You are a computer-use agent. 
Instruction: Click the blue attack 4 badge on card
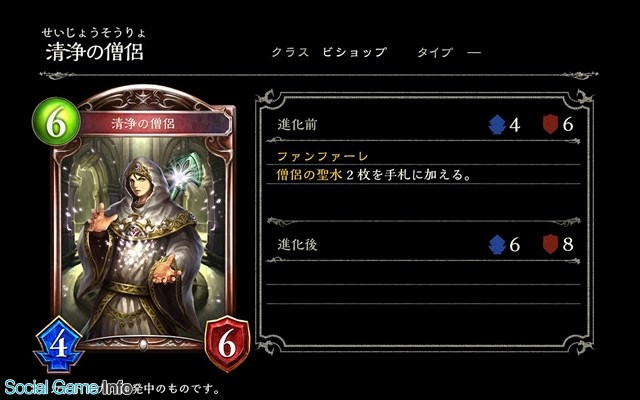[59, 345]
